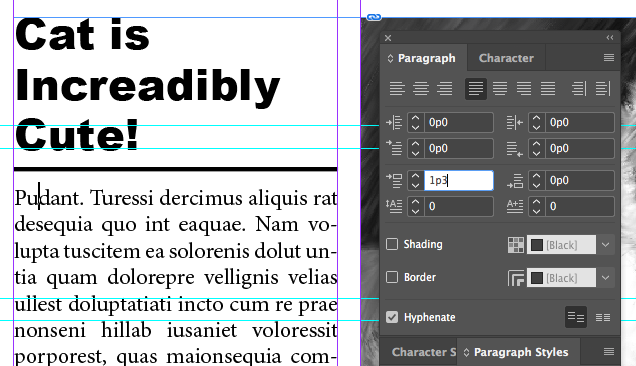Select justify with last line centered
This screenshot has height=366, width=636.
500,88
